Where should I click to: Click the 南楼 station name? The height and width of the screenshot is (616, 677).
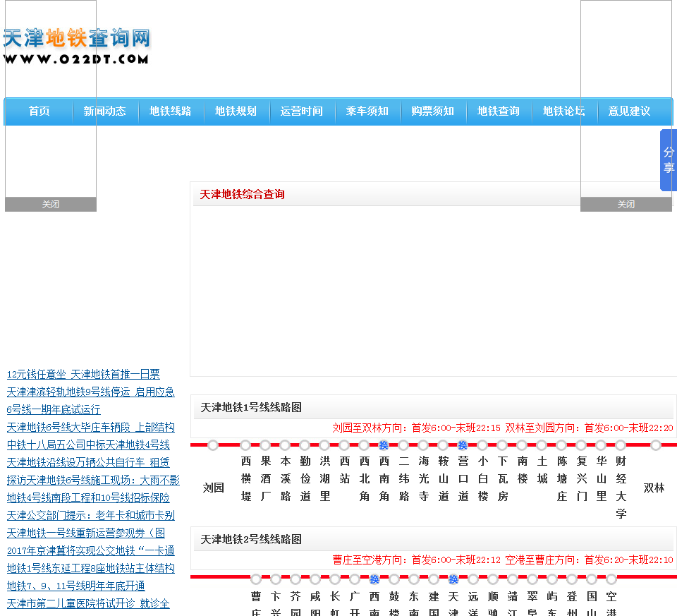(x=523, y=470)
